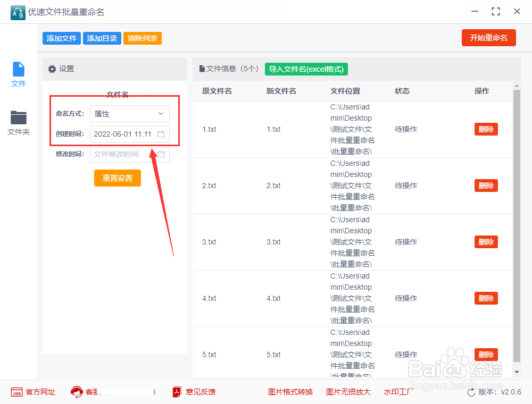Open 图片无损放大 link
This screenshot has height=404, width=532.
pos(348,392)
